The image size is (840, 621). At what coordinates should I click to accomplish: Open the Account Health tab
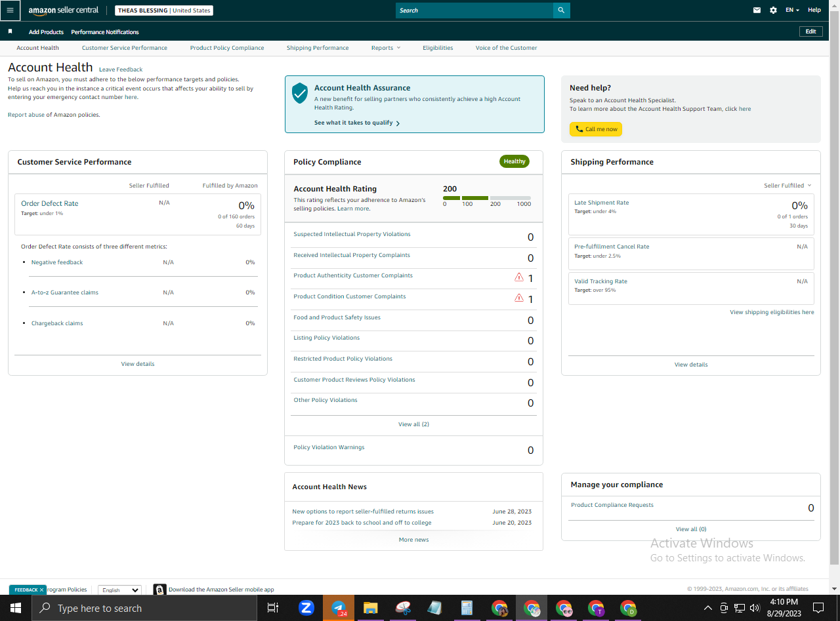[x=38, y=48]
